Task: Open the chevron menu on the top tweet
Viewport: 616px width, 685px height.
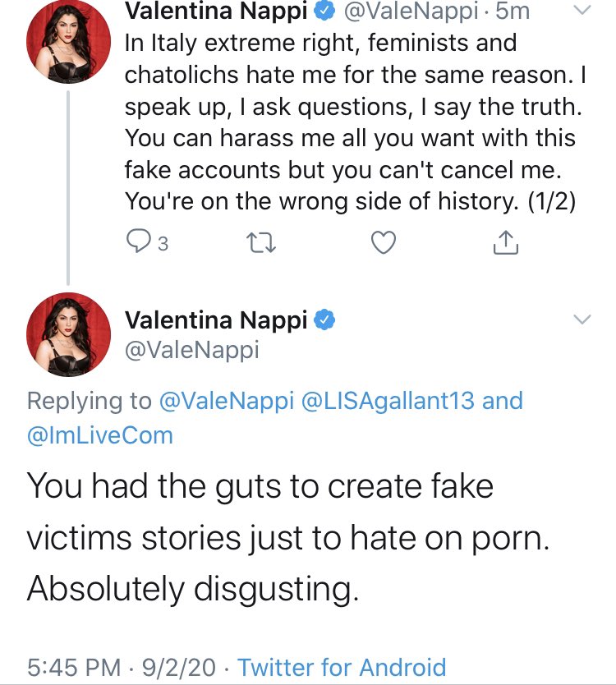Action: [582, 11]
